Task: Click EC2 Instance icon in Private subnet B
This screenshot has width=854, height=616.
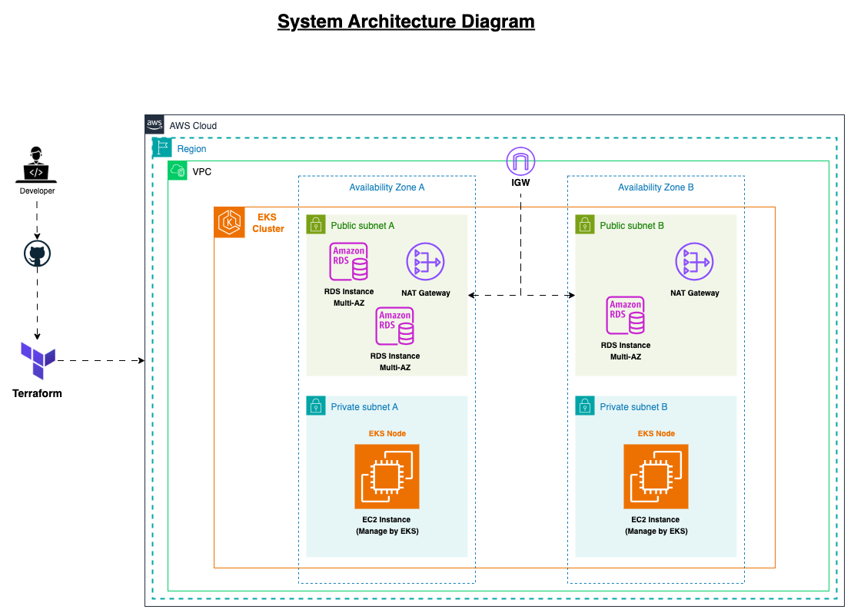Action: [x=656, y=476]
